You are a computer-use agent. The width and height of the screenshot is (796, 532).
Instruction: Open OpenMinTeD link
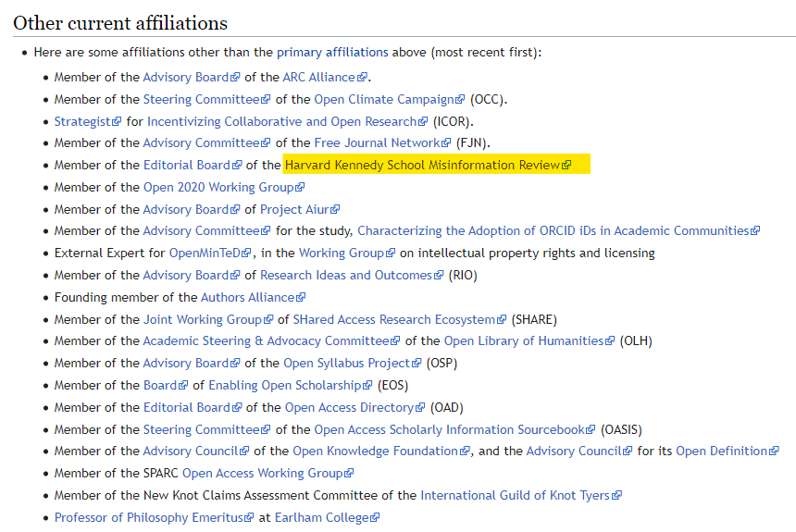pos(210,254)
